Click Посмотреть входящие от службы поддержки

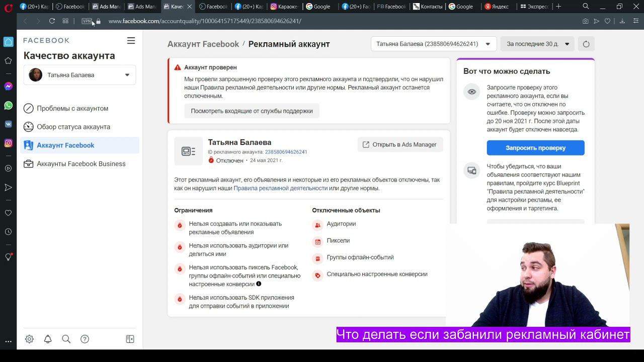252,111
